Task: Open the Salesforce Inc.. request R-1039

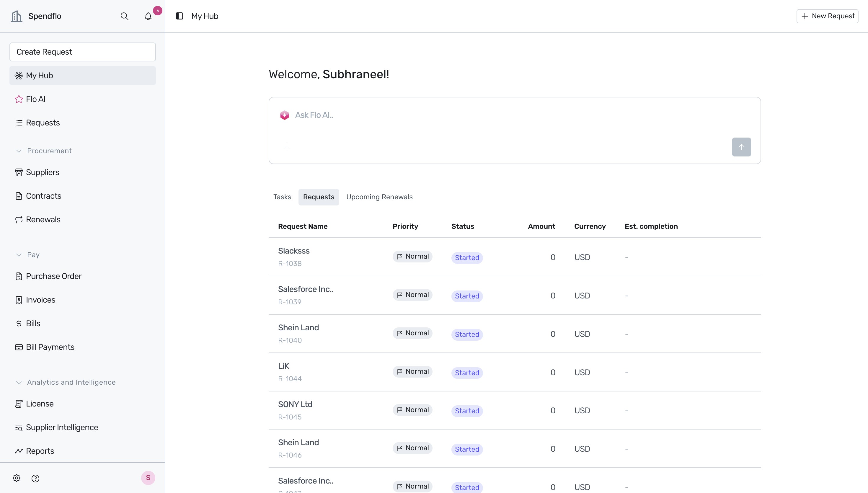Action: coord(515,295)
